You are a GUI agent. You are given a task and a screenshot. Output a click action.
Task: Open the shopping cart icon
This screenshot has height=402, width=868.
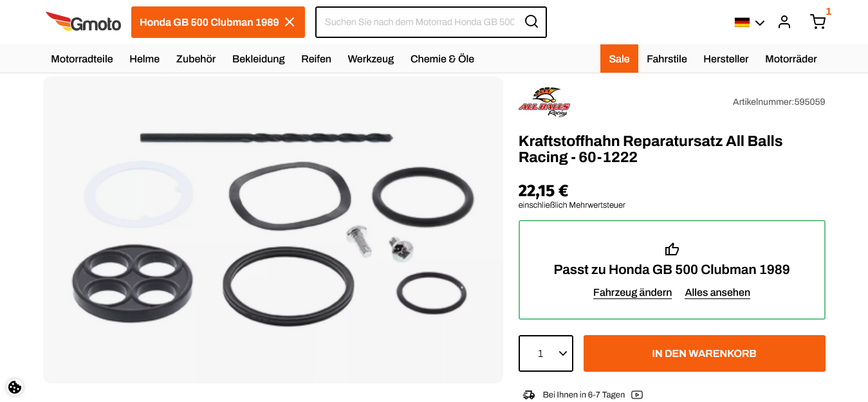point(817,22)
